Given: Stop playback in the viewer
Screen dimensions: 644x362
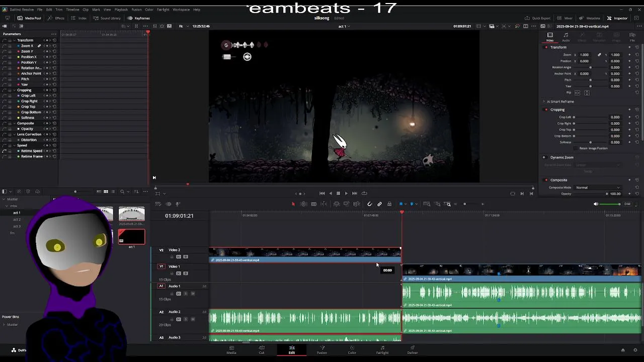Looking at the screenshot, I should point(338,193).
